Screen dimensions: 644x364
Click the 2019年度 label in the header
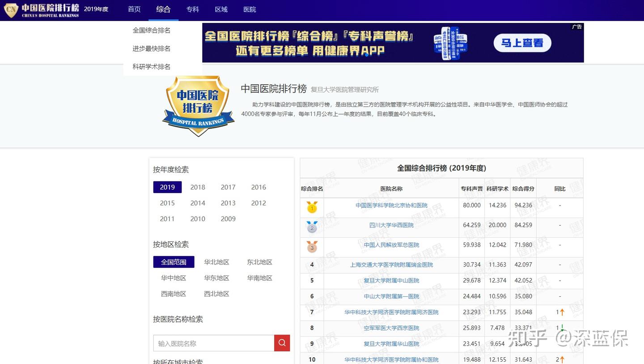coord(96,9)
